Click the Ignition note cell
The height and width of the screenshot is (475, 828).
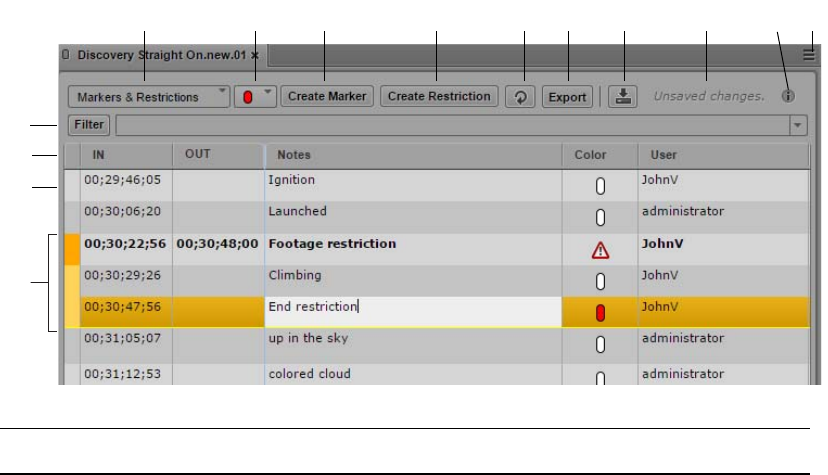pos(413,185)
